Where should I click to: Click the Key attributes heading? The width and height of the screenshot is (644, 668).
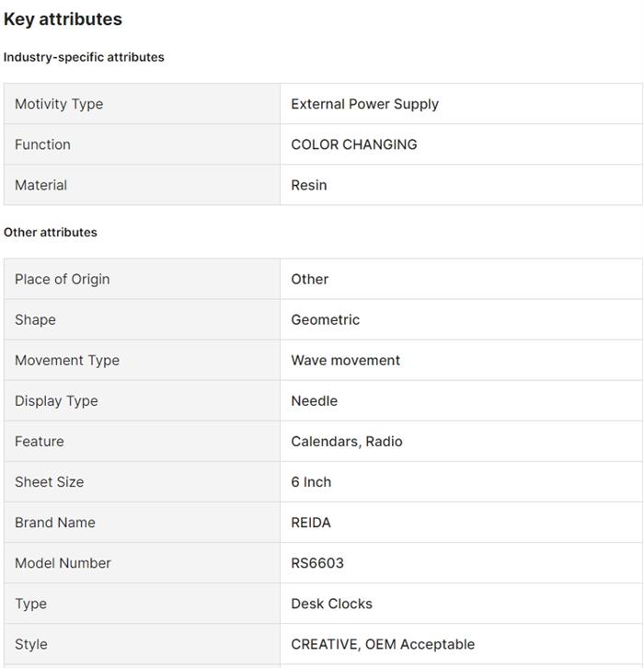pyautogui.click(x=63, y=19)
